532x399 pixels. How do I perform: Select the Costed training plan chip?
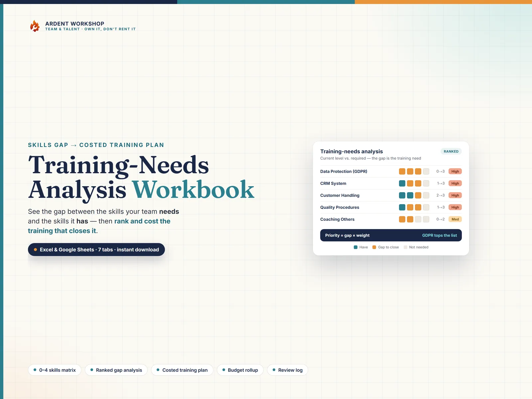coord(182,370)
